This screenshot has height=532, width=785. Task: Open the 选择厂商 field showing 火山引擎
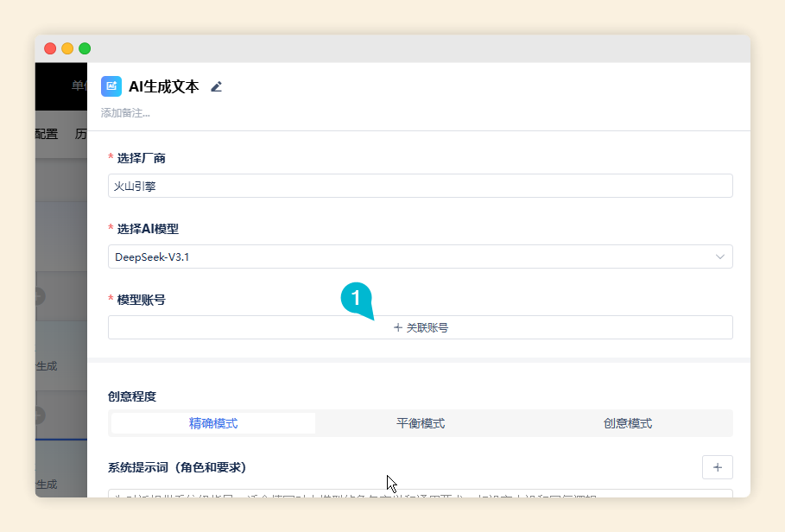[x=420, y=186]
